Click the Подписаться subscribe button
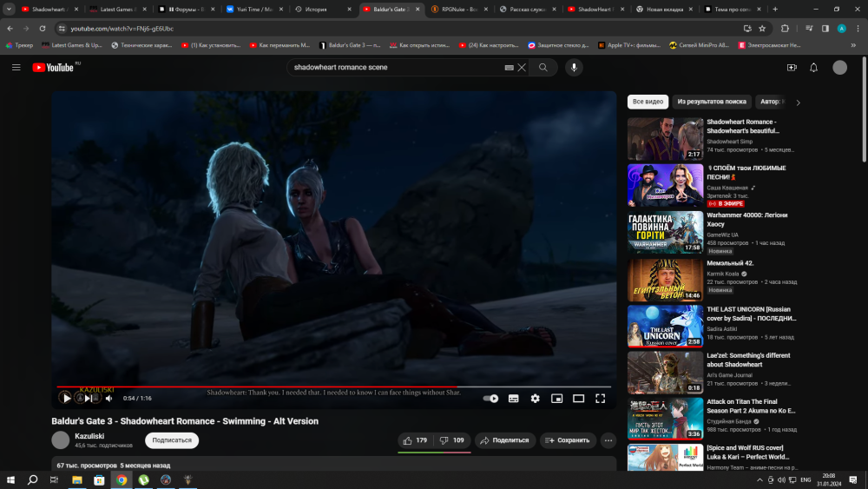This screenshot has height=489, width=868. [x=172, y=440]
